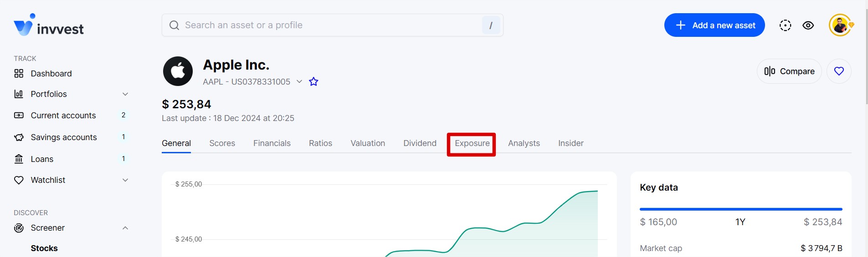
Task: Click Add a new asset button
Action: [714, 25]
